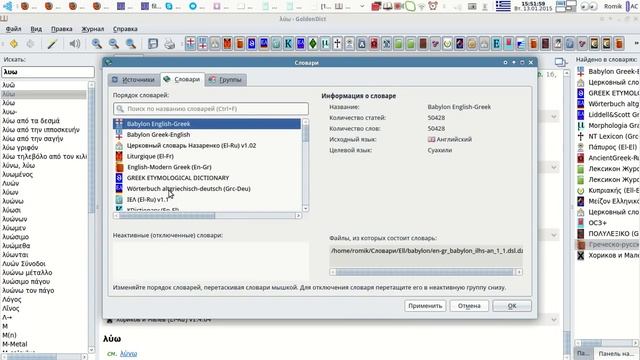Switch to the Источники tab

[134, 80]
